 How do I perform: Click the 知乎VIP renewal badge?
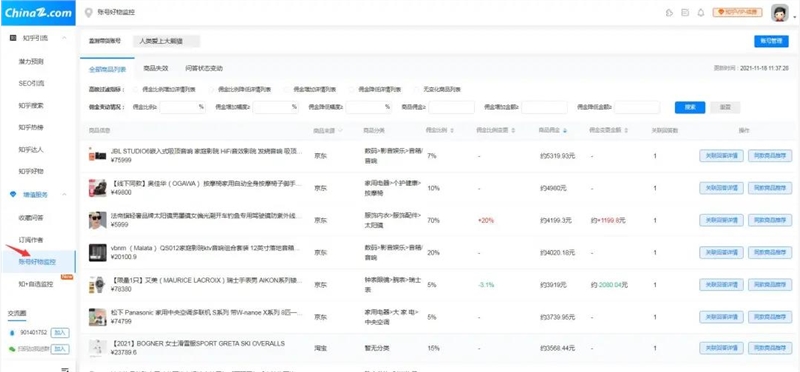pyautogui.click(x=738, y=12)
